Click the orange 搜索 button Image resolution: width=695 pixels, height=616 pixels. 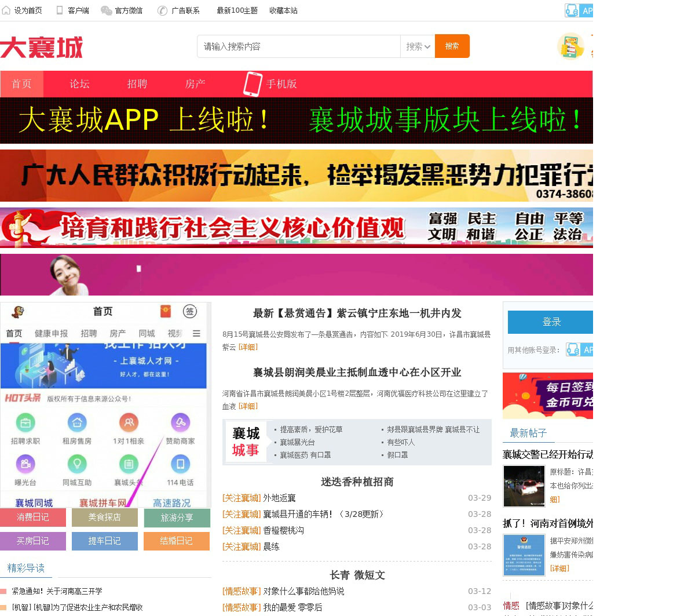(x=452, y=46)
